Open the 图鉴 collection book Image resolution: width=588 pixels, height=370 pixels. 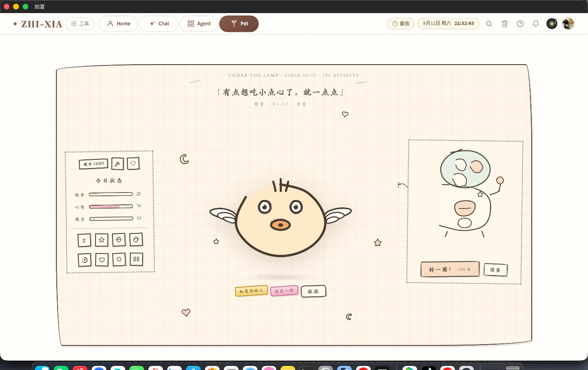pyautogui.click(x=495, y=270)
